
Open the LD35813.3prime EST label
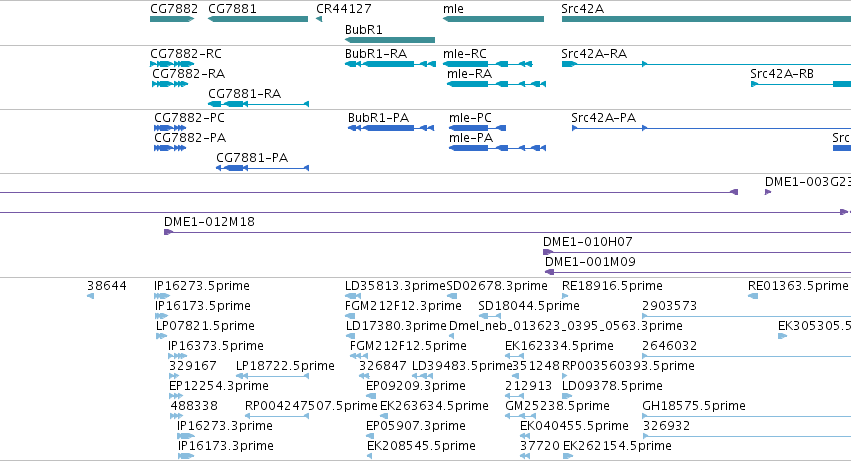(x=395, y=286)
